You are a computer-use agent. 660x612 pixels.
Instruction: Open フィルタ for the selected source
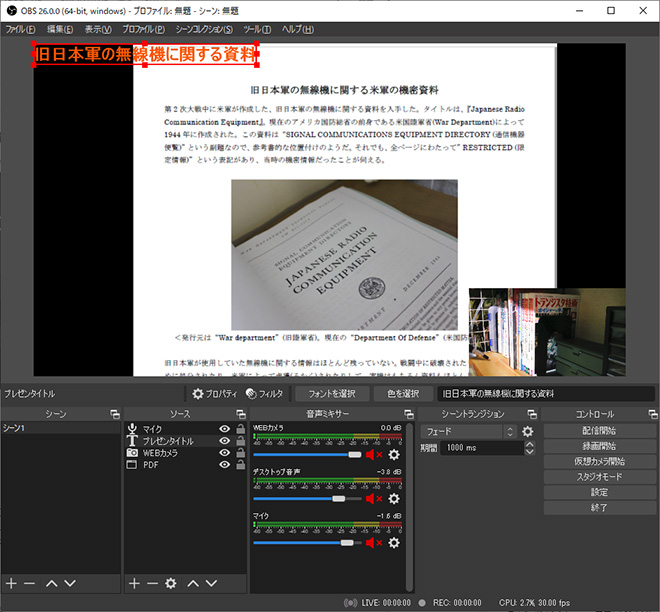pos(264,394)
